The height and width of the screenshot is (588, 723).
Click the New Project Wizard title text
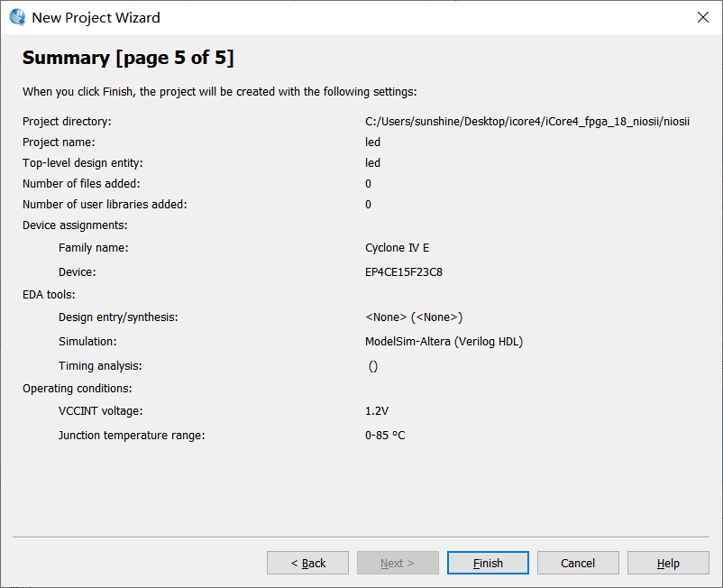tap(96, 17)
